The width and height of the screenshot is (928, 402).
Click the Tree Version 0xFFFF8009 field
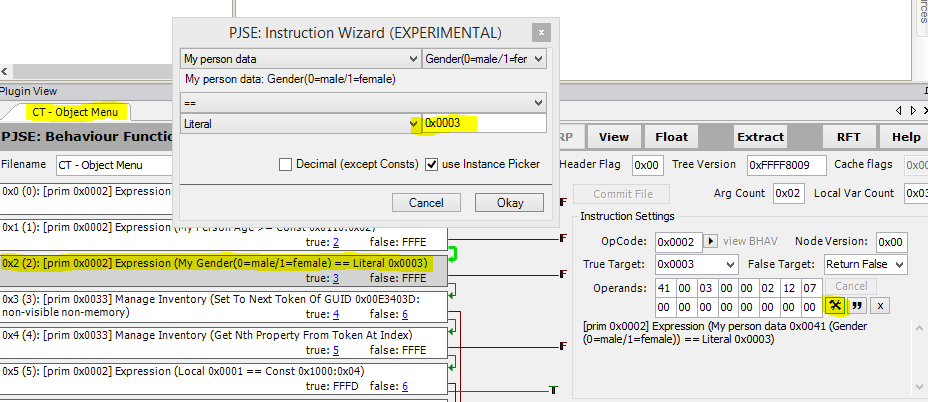787,166
